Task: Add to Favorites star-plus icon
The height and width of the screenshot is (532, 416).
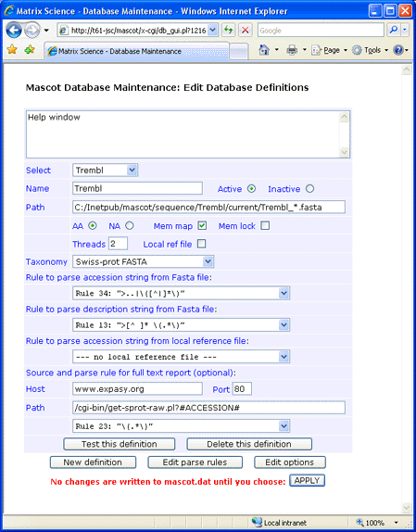Action: [x=30, y=50]
